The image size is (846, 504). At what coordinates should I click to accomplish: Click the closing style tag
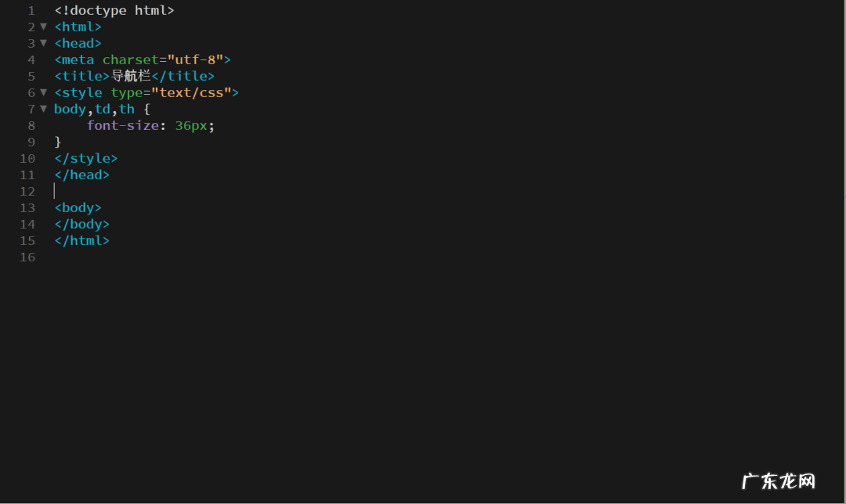[86, 158]
